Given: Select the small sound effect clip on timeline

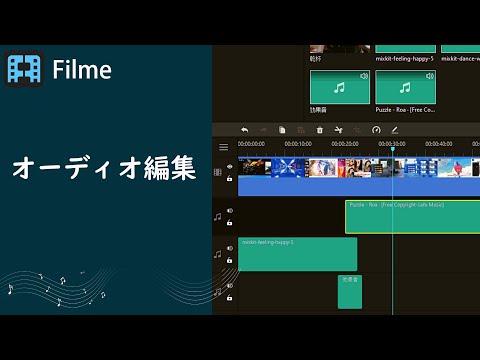Looking at the screenshot, I should tap(350, 292).
